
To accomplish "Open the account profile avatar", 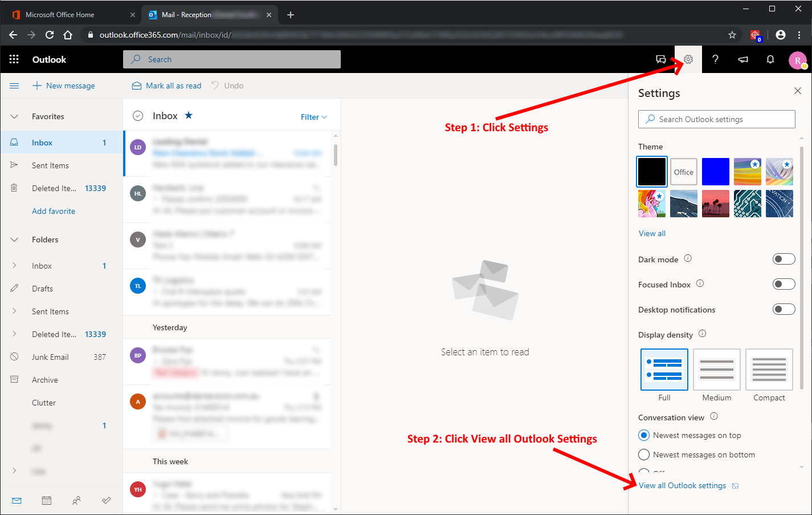I will click(798, 60).
